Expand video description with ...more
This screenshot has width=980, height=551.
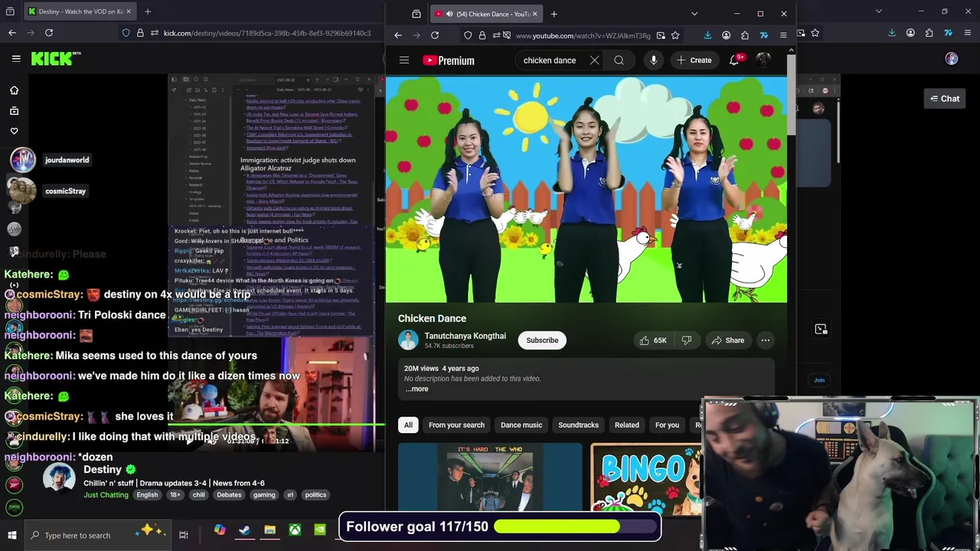417,389
